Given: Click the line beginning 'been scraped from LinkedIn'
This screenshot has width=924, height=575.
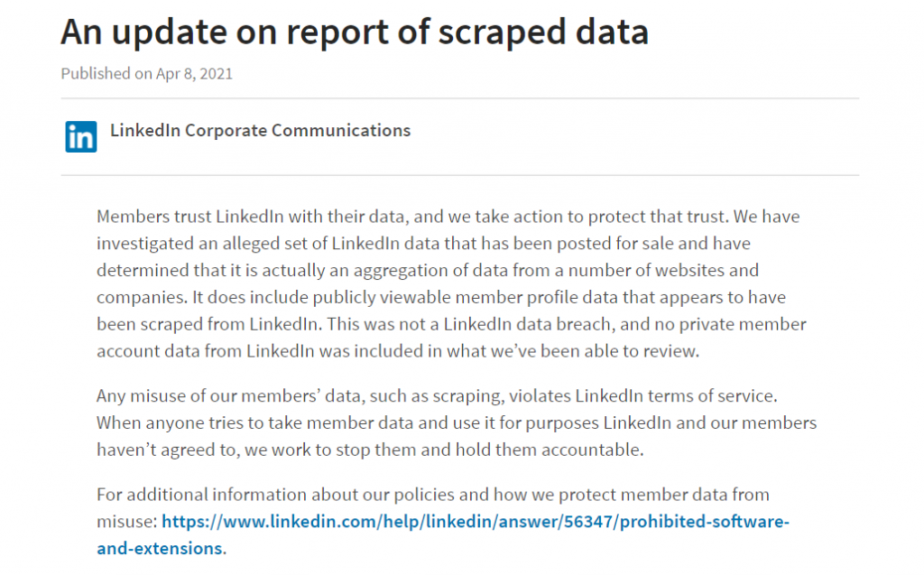Looking at the screenshot, I should pyautogui.click(x=451, y=324).
